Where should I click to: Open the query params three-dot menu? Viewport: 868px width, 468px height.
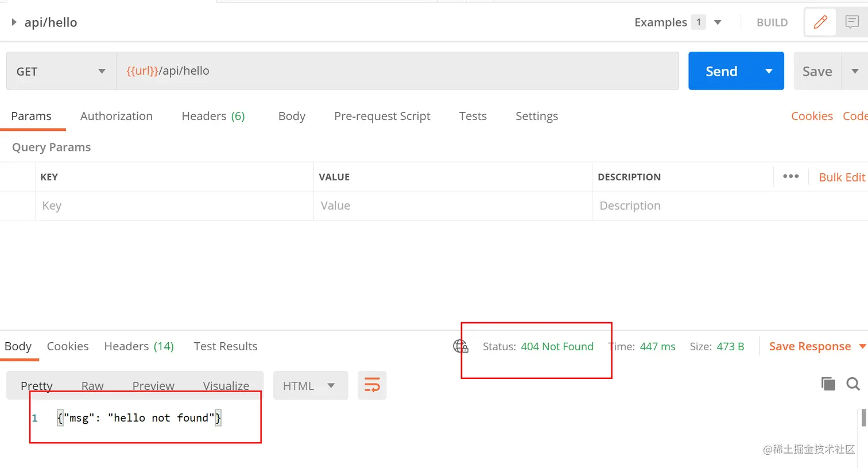(x=790, y=176)
